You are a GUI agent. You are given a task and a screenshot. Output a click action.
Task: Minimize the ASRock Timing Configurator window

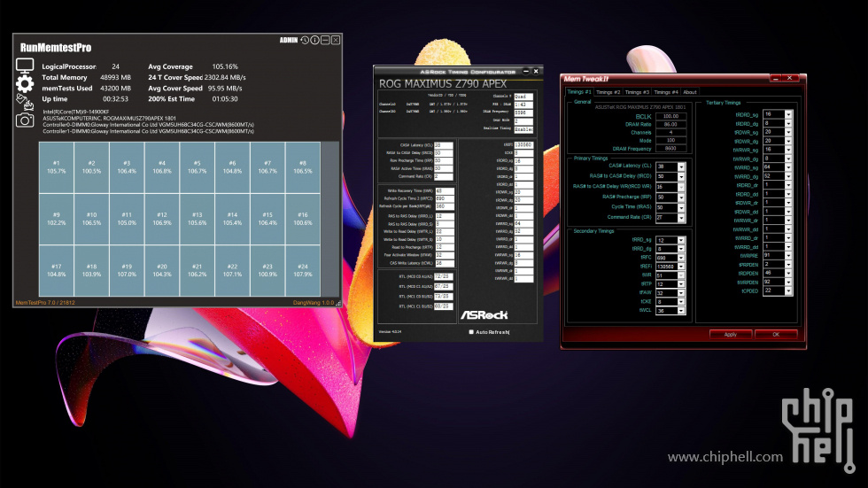click(526, 72)
